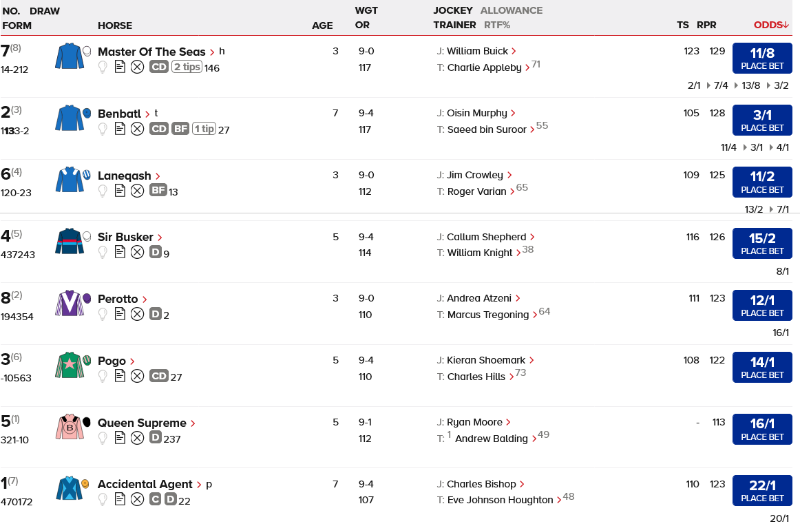Viewport: 800px width, 528px height.
Task: Open the notes icon for Queen Supreme
Action: coord(120,438)
